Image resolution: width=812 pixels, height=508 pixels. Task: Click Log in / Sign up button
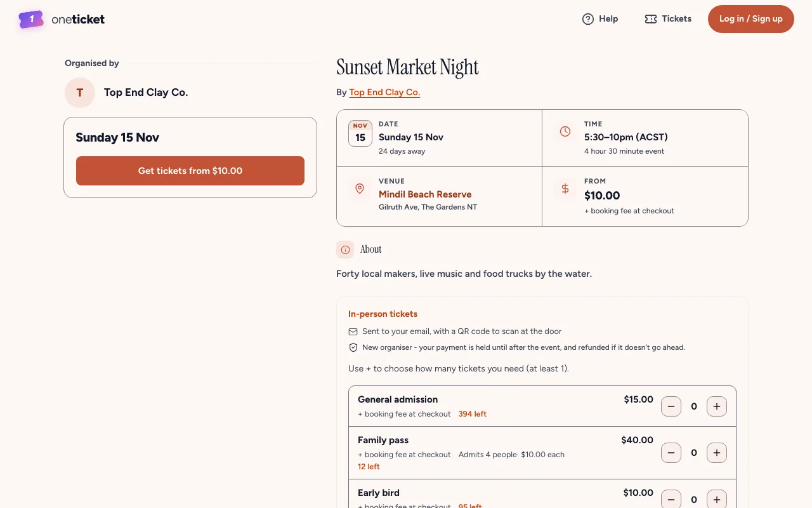[751, 19]
